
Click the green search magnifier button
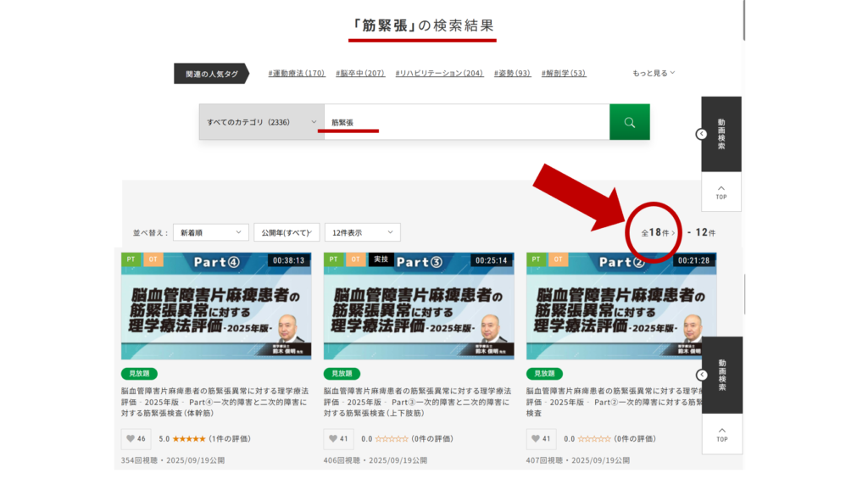click(629, 122)
